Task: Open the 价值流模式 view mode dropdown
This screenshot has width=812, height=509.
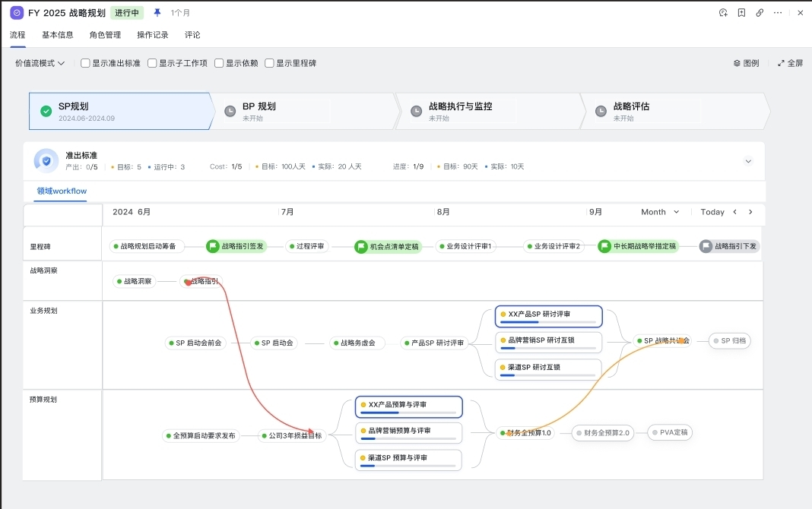Action: tap(40, 63)
